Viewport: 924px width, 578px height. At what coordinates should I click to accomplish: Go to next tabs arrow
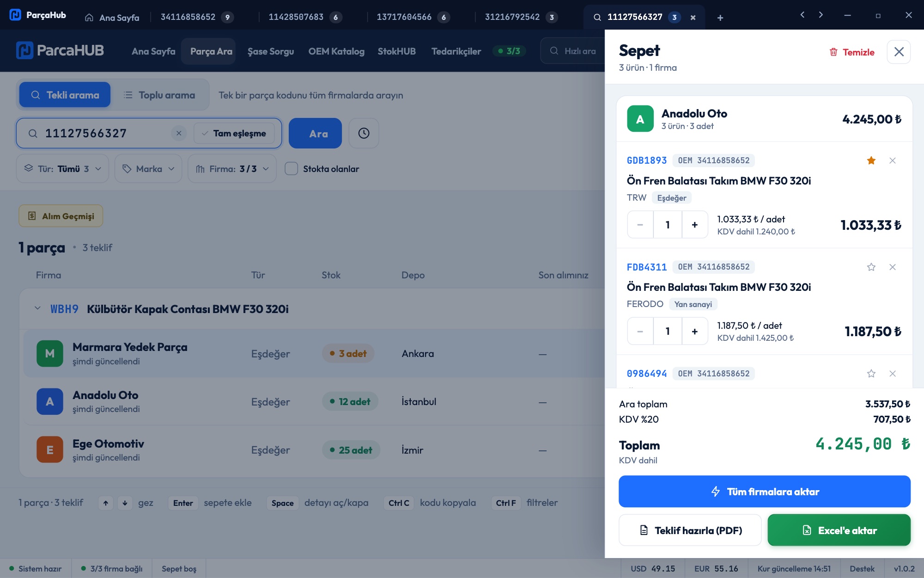[821, 15]
